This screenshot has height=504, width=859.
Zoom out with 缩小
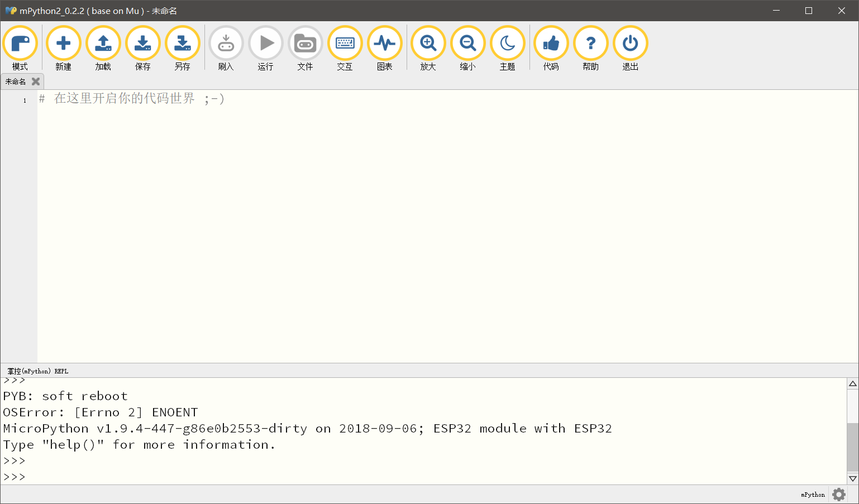[468, 48]
